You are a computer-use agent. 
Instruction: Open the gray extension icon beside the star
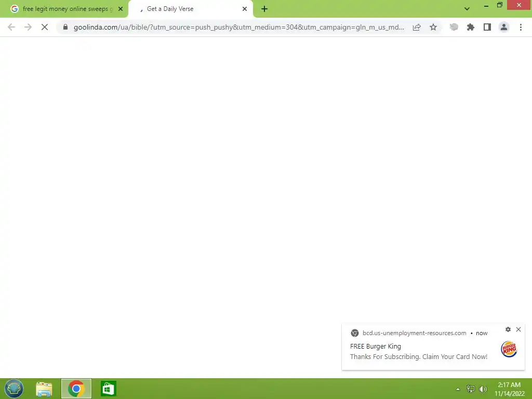[454, 27]
